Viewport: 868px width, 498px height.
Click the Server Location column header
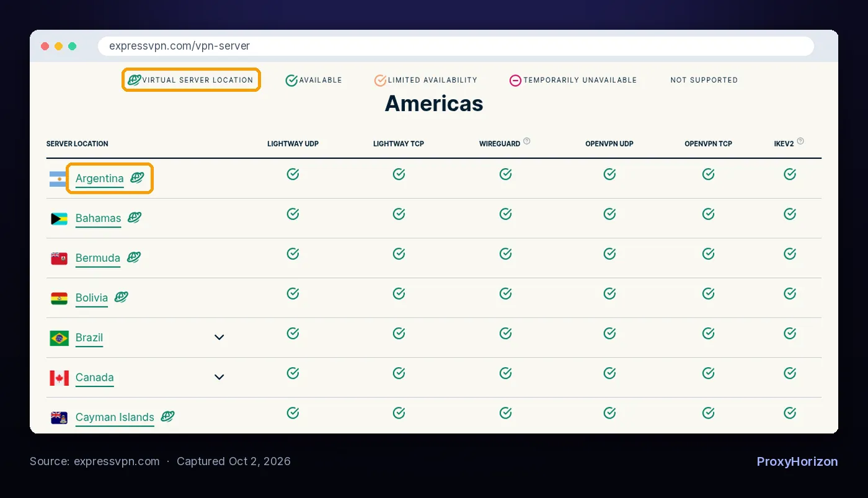pyautogui.click(x=77, y=144)
